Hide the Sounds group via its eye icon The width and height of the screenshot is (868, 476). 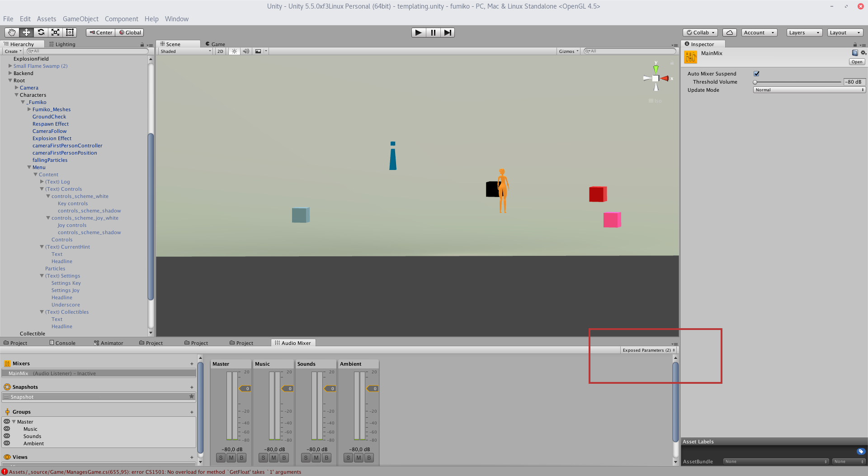point(7,436)
